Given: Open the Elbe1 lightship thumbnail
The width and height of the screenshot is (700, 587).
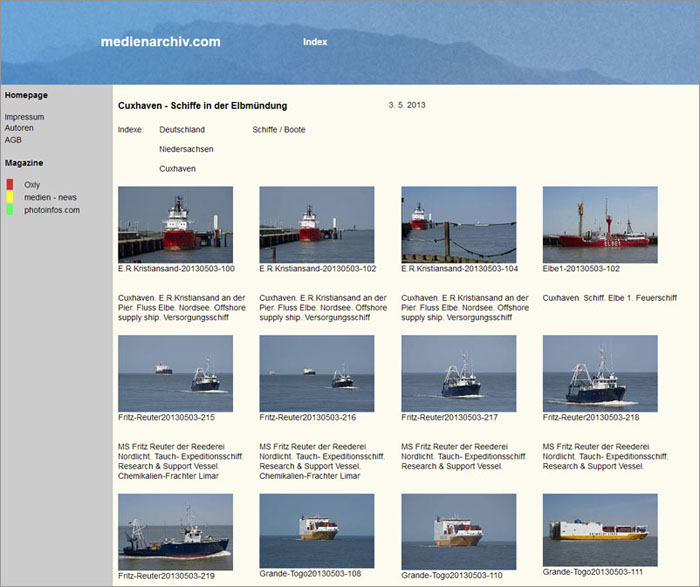Looking at the screenshot, I should 600,224.
